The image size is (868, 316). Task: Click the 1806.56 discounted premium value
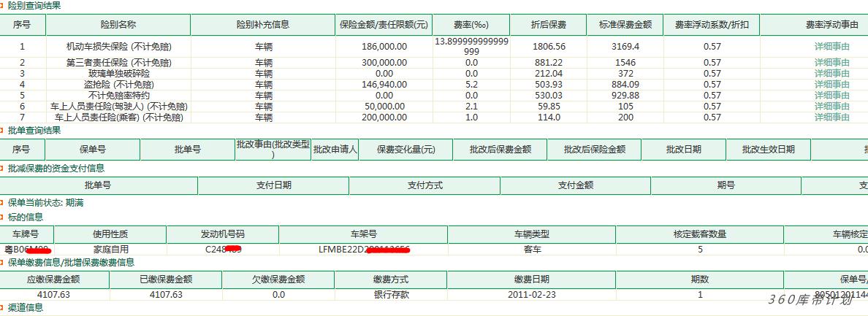point(549,47)
